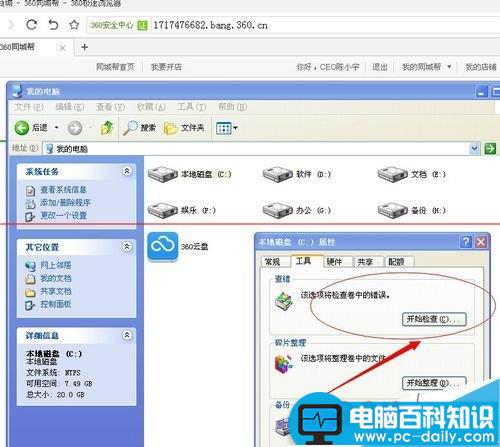Select the 办公 (G:) drive icon
This screenshot has width=500, height=447.
(278, 210)
